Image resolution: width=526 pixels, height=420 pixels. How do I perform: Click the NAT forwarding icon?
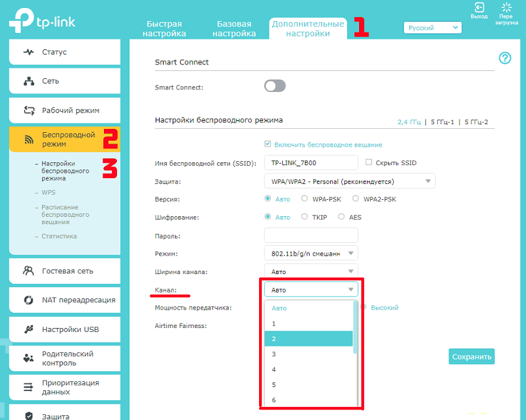(28, 300)
